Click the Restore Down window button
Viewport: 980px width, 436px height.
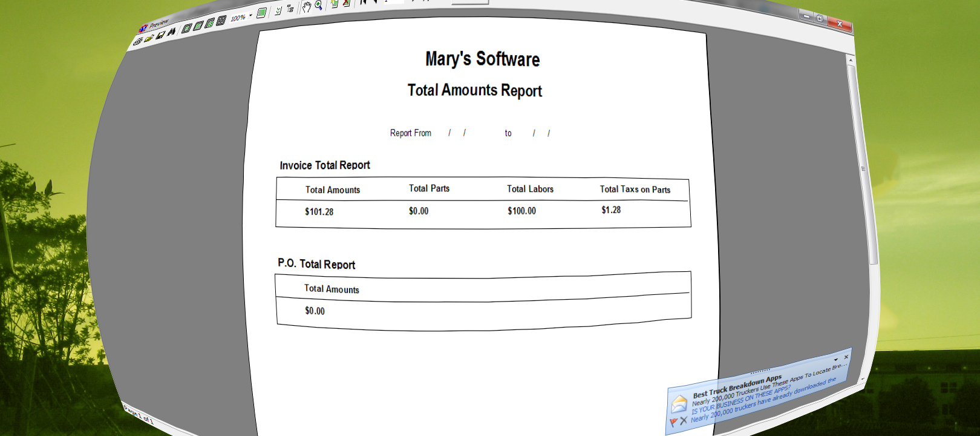click(x=820, y=19)
